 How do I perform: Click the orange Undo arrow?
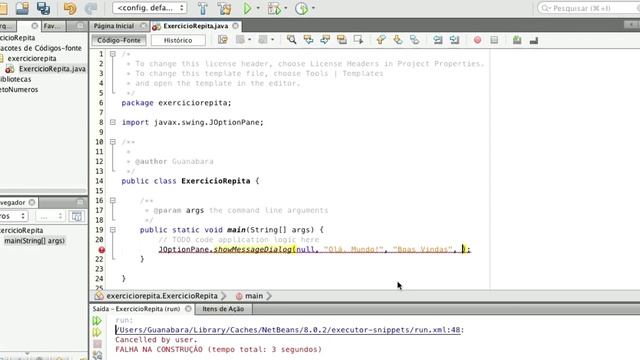(70, 8)
